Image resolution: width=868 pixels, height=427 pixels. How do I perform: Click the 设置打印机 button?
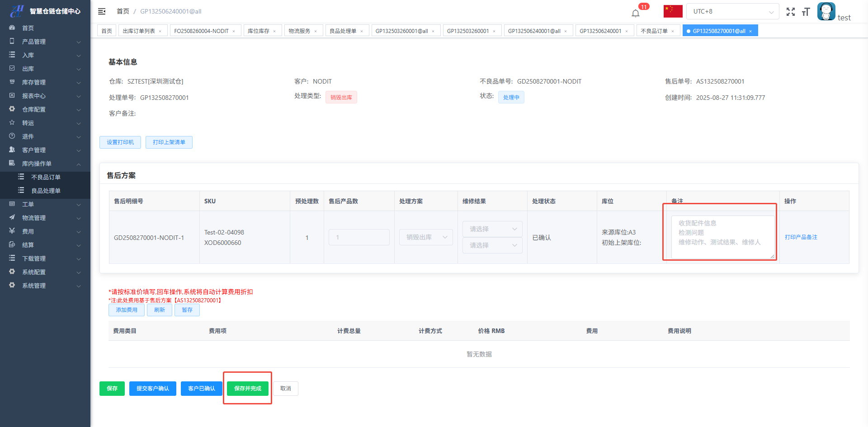click(x=120, y=142)
